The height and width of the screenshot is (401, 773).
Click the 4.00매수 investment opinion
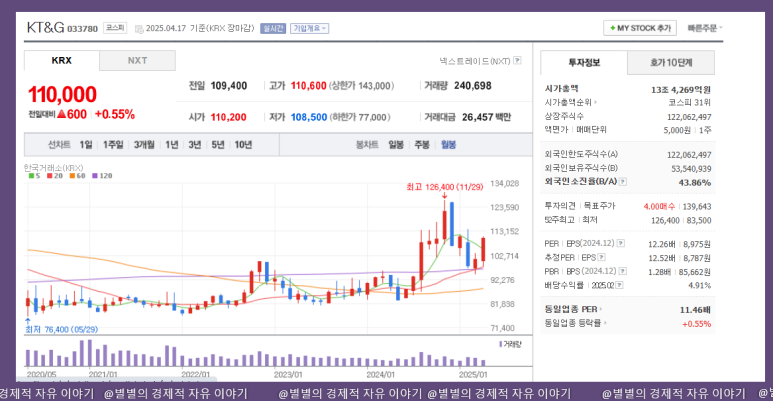tap(659, 206)
